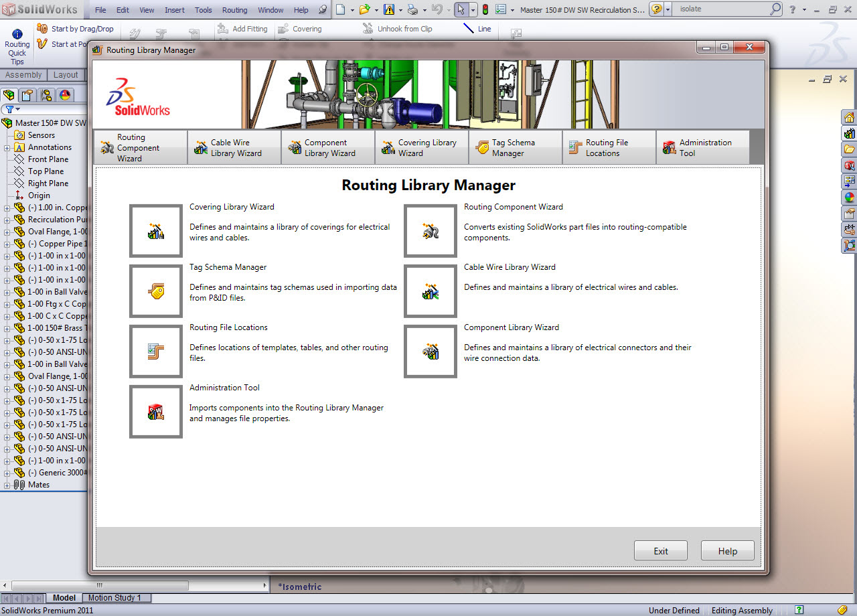Click the large Routing Component Wizard icon tile

[431, 231]
